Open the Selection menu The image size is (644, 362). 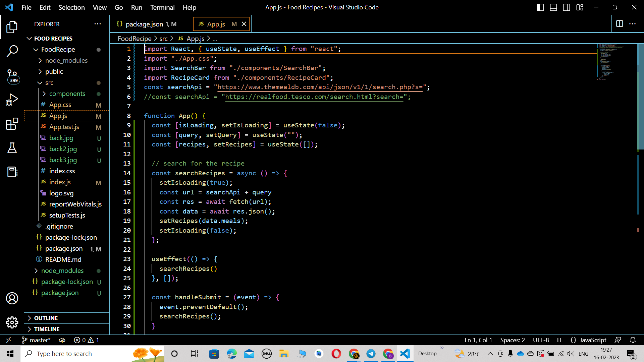[71, 7]
